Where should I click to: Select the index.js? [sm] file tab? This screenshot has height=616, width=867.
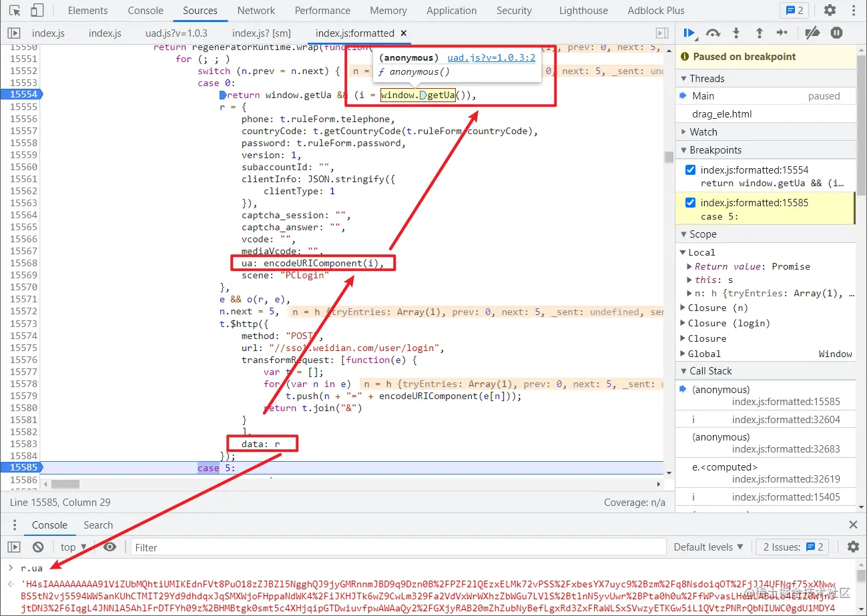pyautogui.click(x=261, y=33)
